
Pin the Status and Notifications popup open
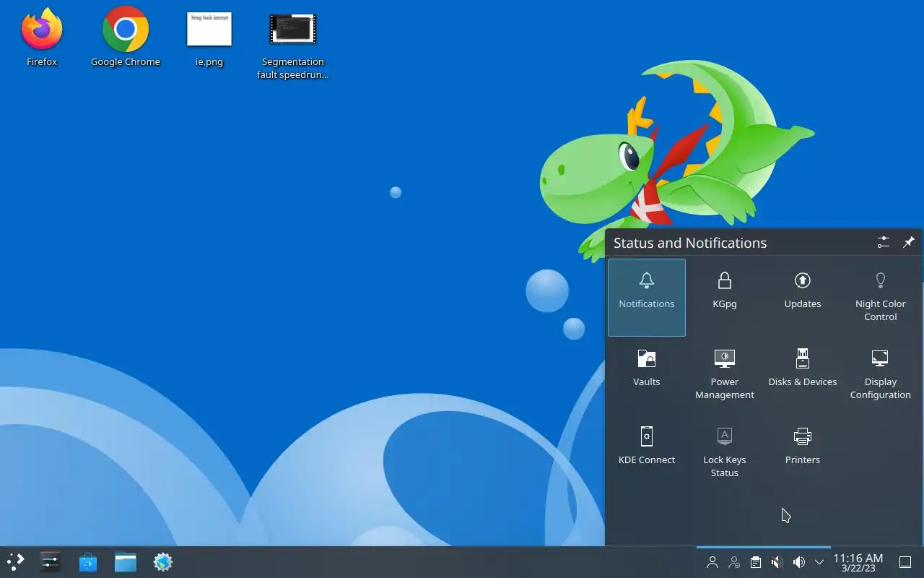[909, 243]
